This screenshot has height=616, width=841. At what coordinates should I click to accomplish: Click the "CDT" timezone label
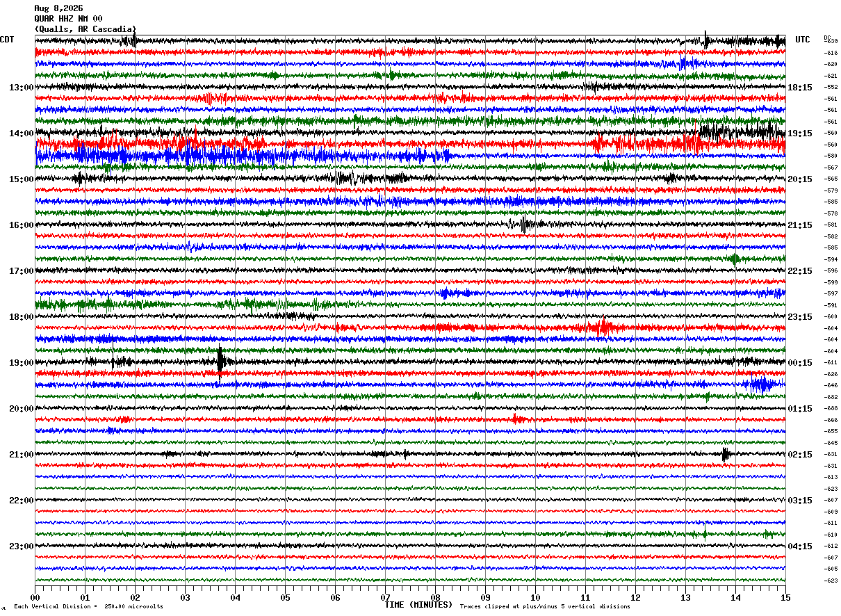point(7,40)
